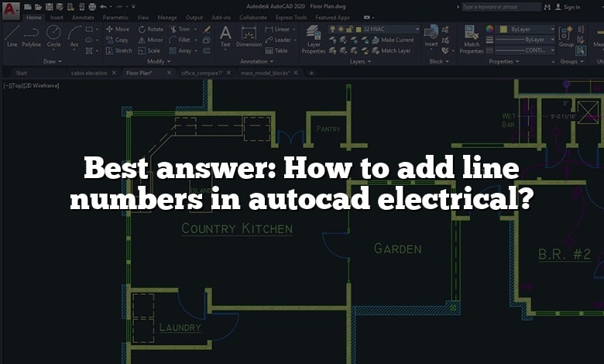The image size is (604, 364).
Task: Switch to the Insert ribbon tab
Action: 57,17
